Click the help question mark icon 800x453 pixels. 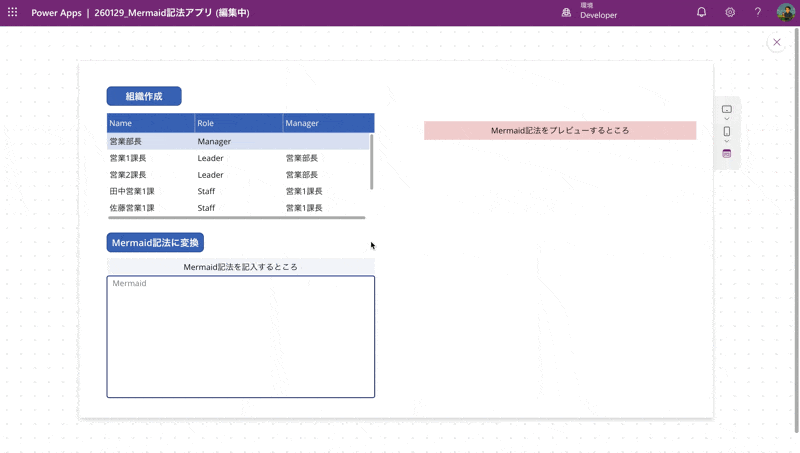(x=758, y=13)
